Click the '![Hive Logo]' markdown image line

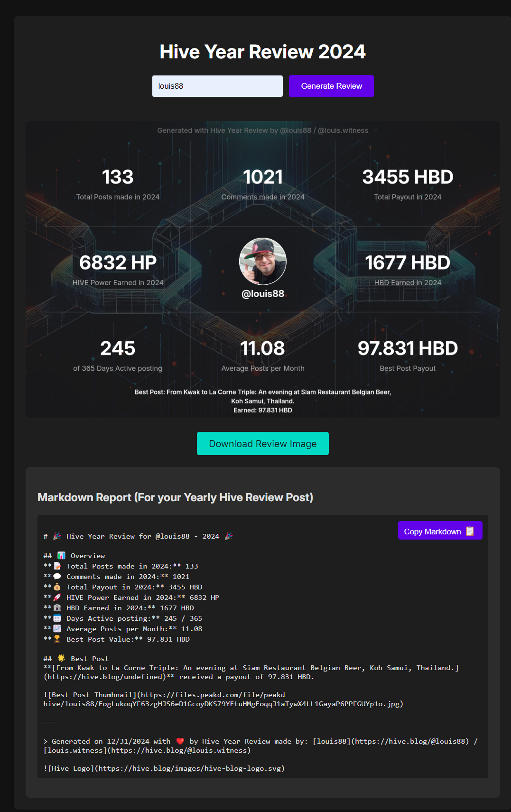[164, 768]
